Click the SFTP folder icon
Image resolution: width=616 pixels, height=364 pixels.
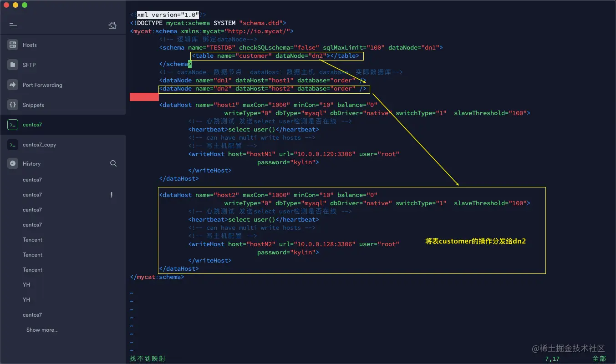click(x=13, y=65)
